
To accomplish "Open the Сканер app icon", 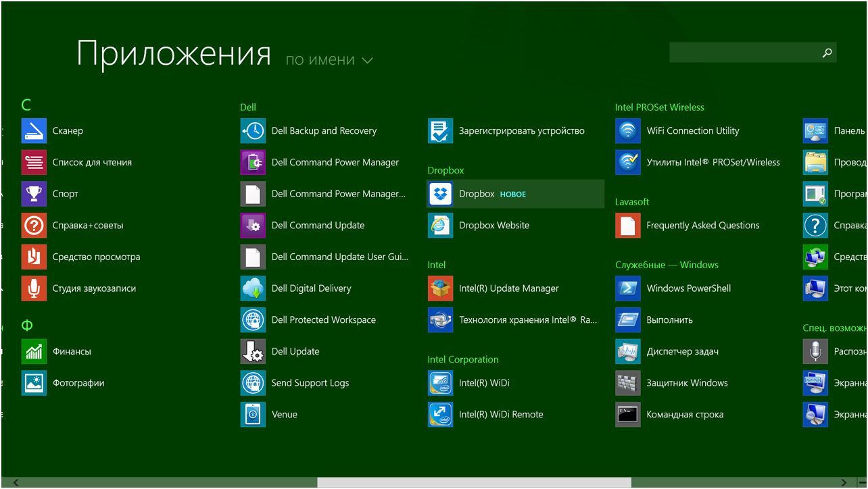I will 34,131.
